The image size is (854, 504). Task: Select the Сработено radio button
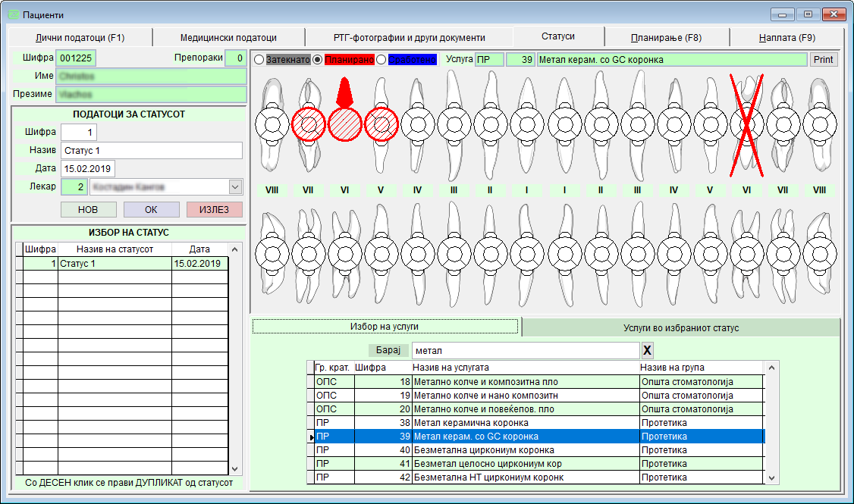[x=381, y=60]
